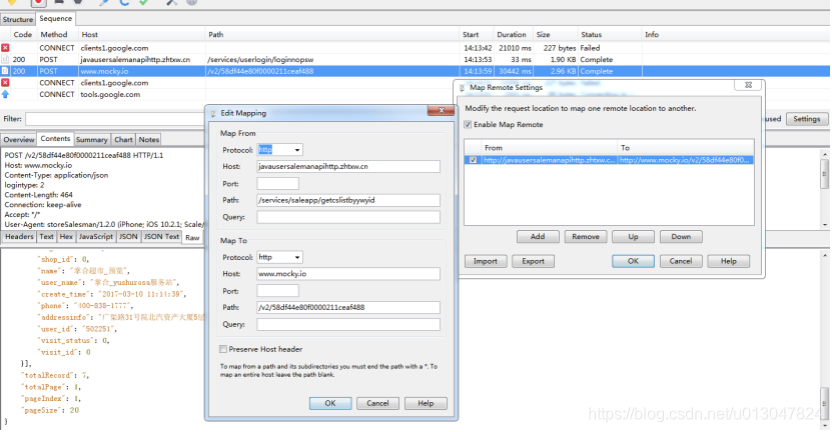This screenshot has width=832, height=432.
Task: Enable Map Remote checkbox
Action: (467, 125)
